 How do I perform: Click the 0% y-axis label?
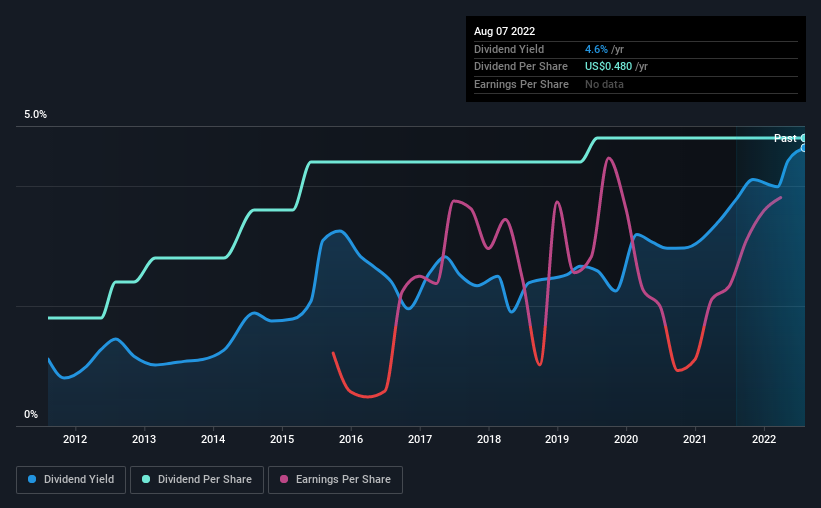(x=31, y=414)
